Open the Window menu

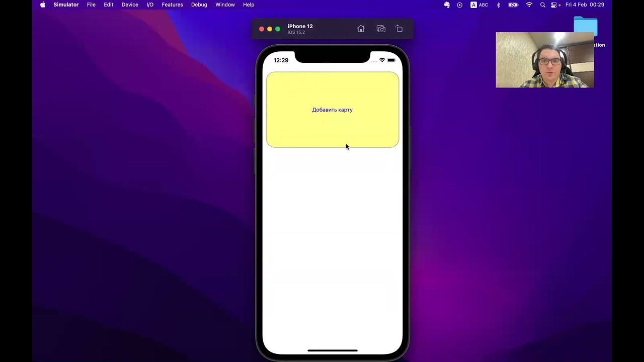pos(225,5)
